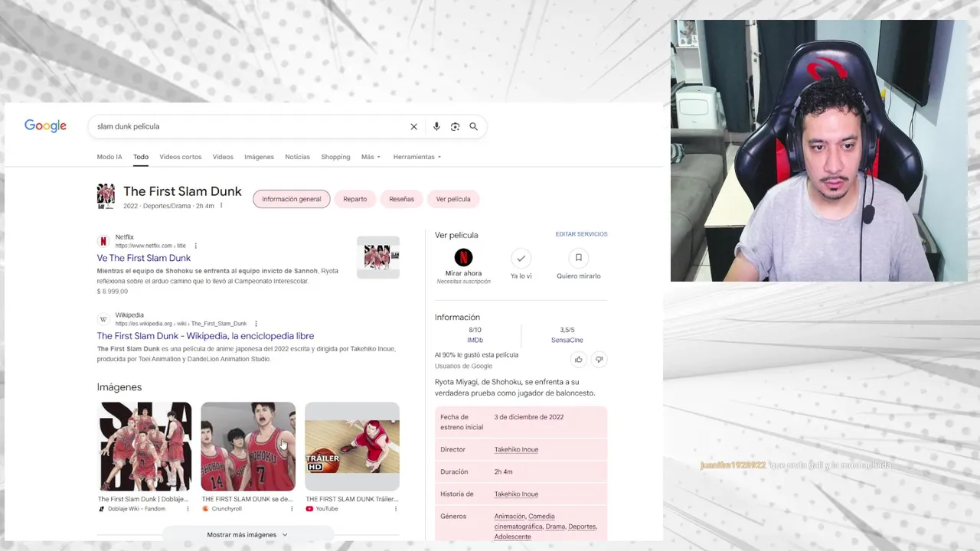Open Modo IA tab
Image resolution: width=980 pixels, height=551 pixels.
pyautogui.click(x=109, y=157)
